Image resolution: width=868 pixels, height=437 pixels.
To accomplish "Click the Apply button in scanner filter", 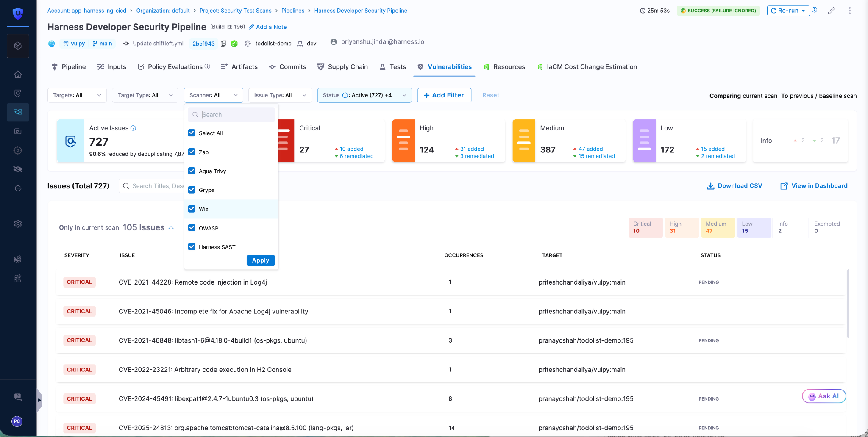I will click(x=261, y=260).
